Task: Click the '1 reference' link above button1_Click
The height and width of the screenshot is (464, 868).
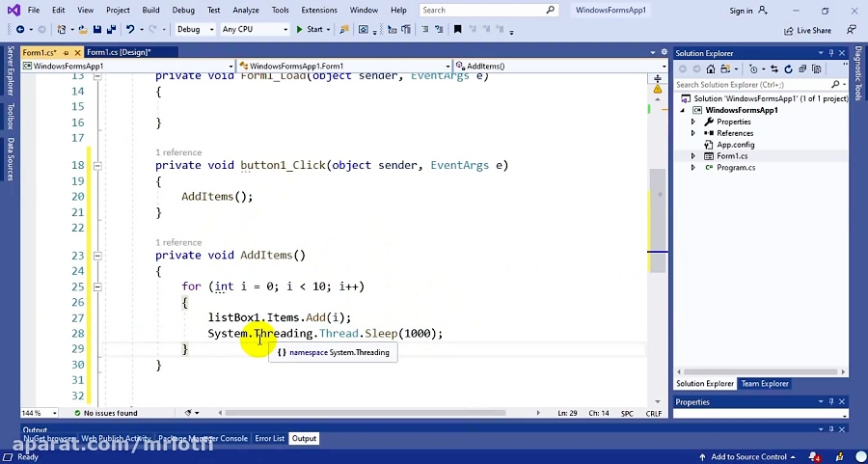Action: coord(178,152)
